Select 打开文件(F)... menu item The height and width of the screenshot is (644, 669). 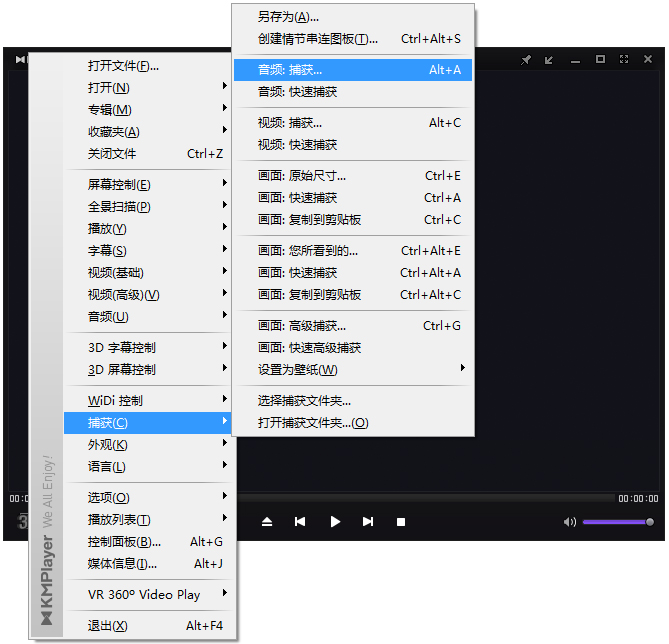[148, 66]
